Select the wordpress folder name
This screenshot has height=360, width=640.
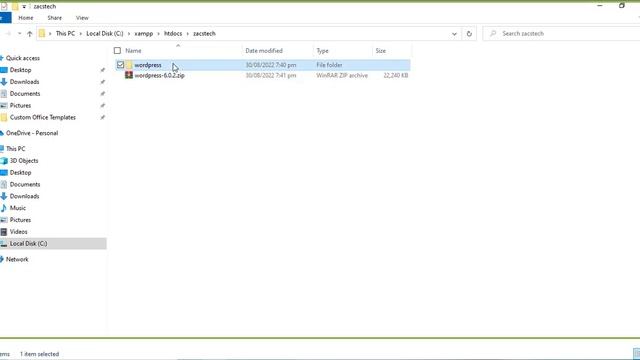148,65
